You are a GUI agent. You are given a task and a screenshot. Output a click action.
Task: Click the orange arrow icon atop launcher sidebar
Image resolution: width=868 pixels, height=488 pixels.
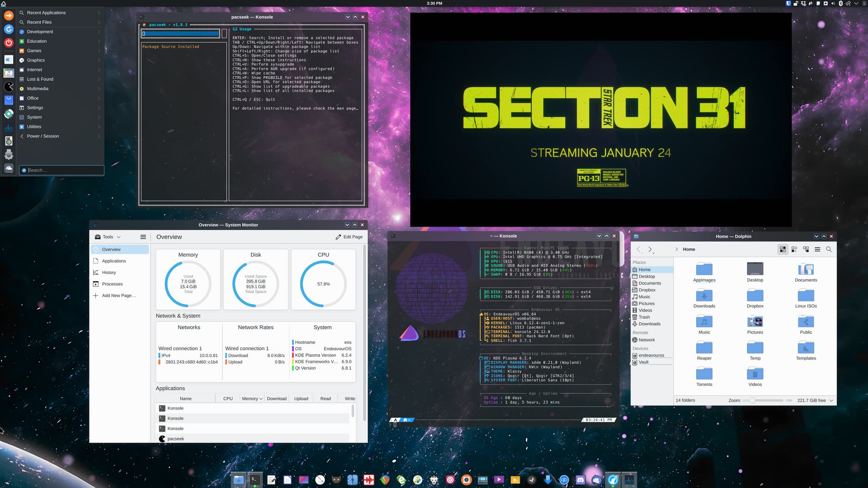9,15
